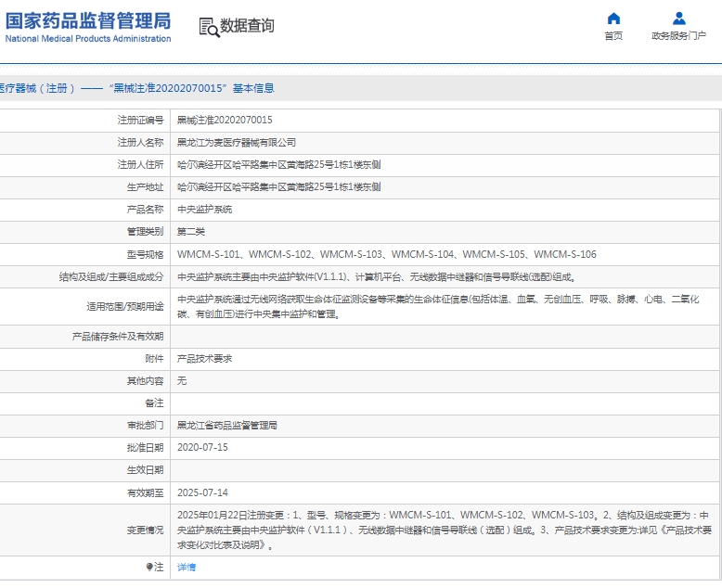Image resolution: width=722 pixels, height=588 pixels.
Task: Click approval date 2020-07-15
Action: click(x=202, y=448)
